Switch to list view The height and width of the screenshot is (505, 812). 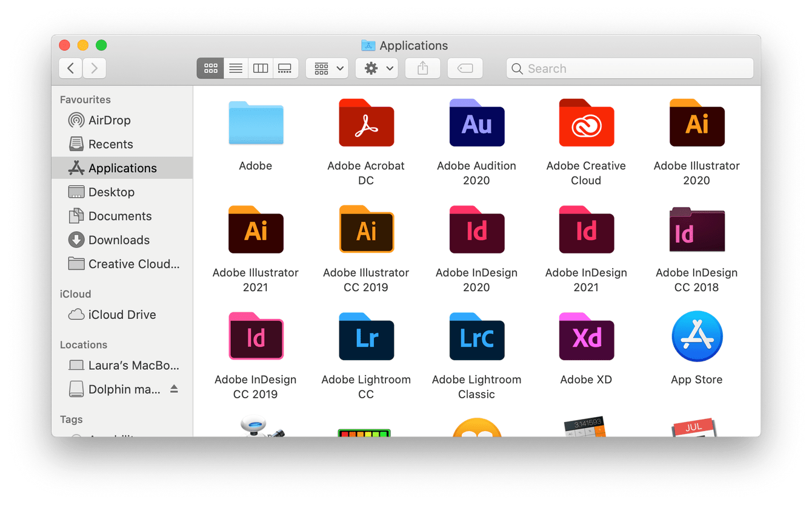[x=236, y=69]
